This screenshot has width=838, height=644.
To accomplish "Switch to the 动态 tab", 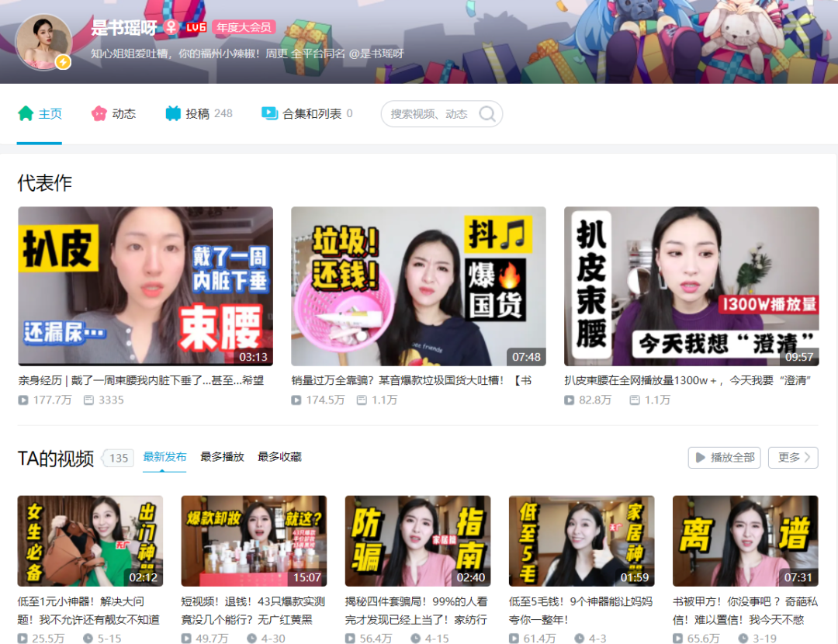I will tap(113, 114).
